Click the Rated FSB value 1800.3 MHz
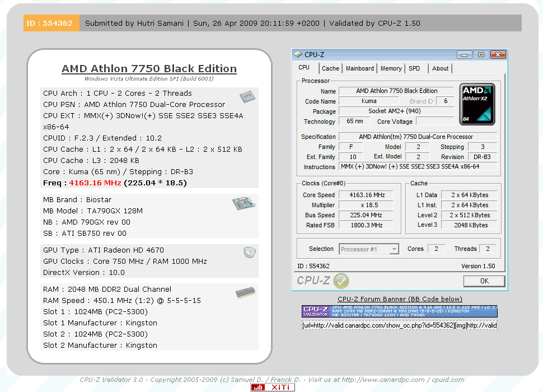543x392 pixels. click(366, 225)
